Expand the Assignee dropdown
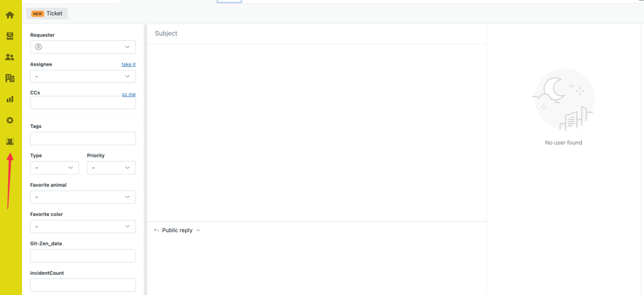644x295 pixels. click(x=83, y=76)
